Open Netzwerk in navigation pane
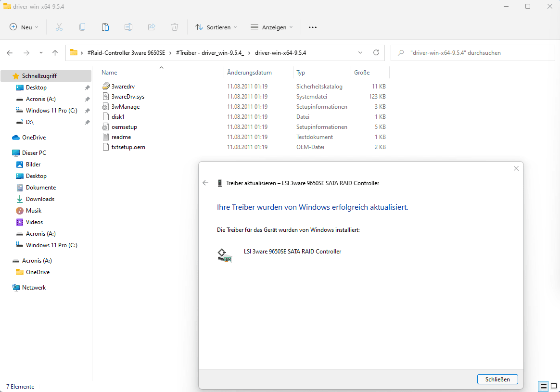Screen dimensions: 560x392 coord(29,288)
